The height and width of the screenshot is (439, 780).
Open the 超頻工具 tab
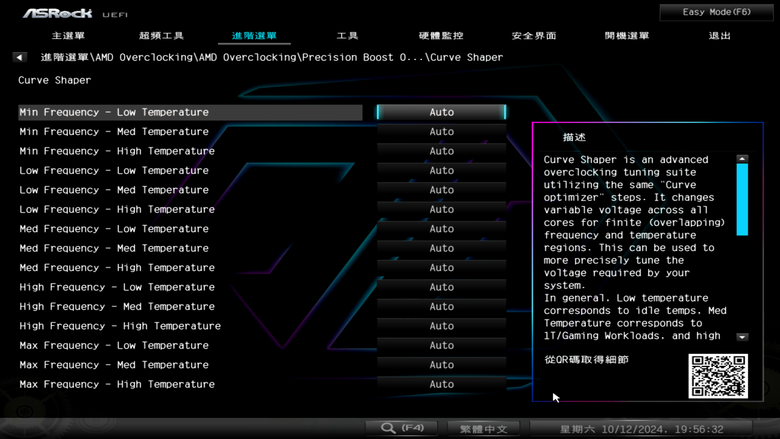(x=161, y=36)
